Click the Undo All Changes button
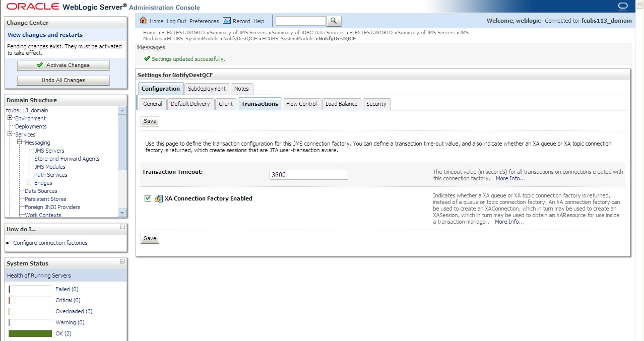The height and width of the screenshot is (341, 644). click(x=63, y=80)
